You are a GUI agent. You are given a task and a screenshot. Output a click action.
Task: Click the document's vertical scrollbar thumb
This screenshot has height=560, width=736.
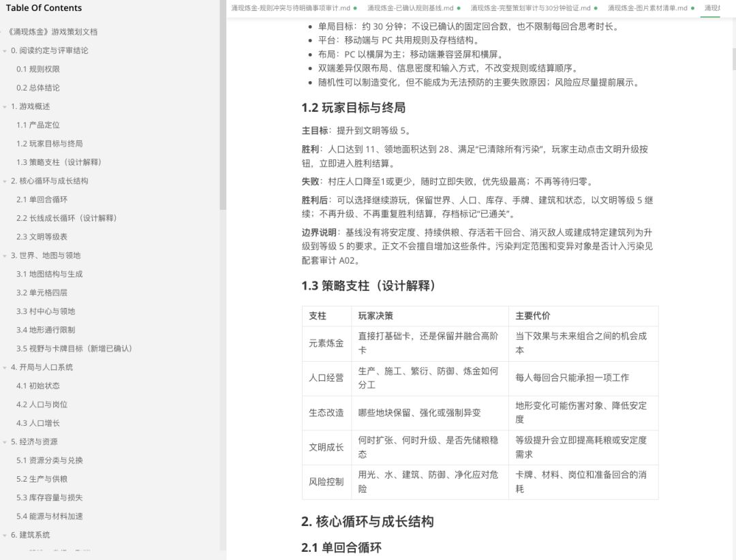point(734,59)
